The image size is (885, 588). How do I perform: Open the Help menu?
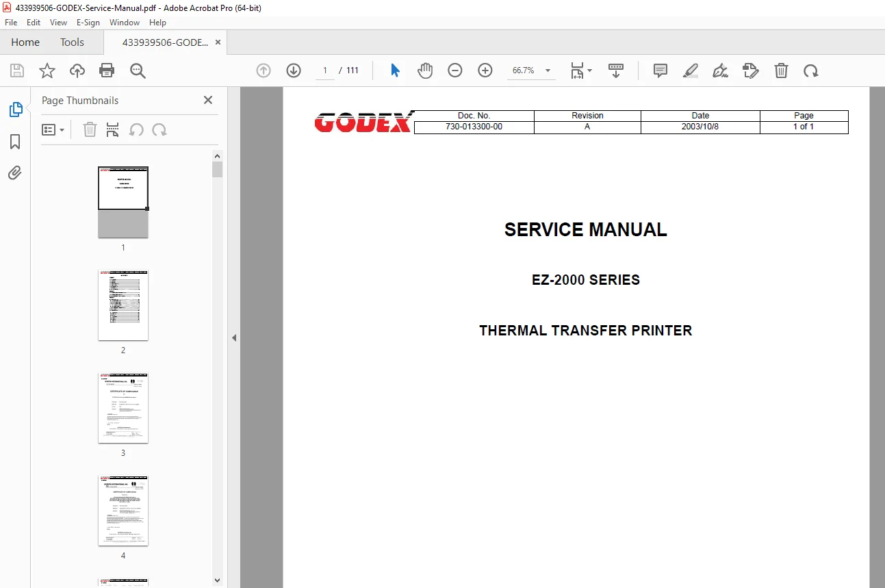[x=157, y=23]
